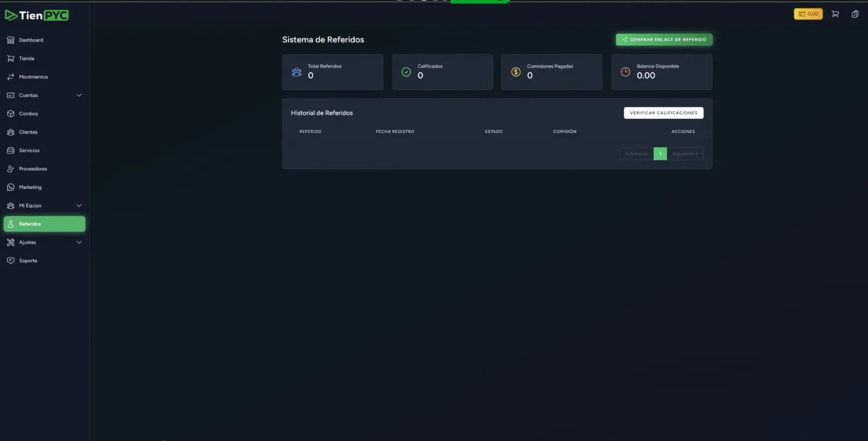Viewport: 868px width, 441px height.
Task: Expand the Ajustes submenu chevron
Action: click(x=79, y=242)
